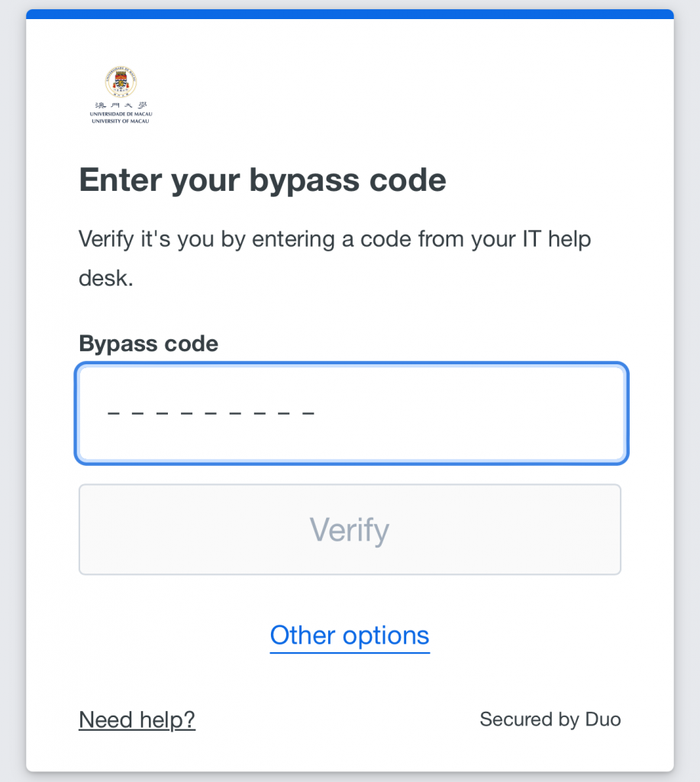
Task: Click the University of Macau crest logo
Action: [121, 83]
